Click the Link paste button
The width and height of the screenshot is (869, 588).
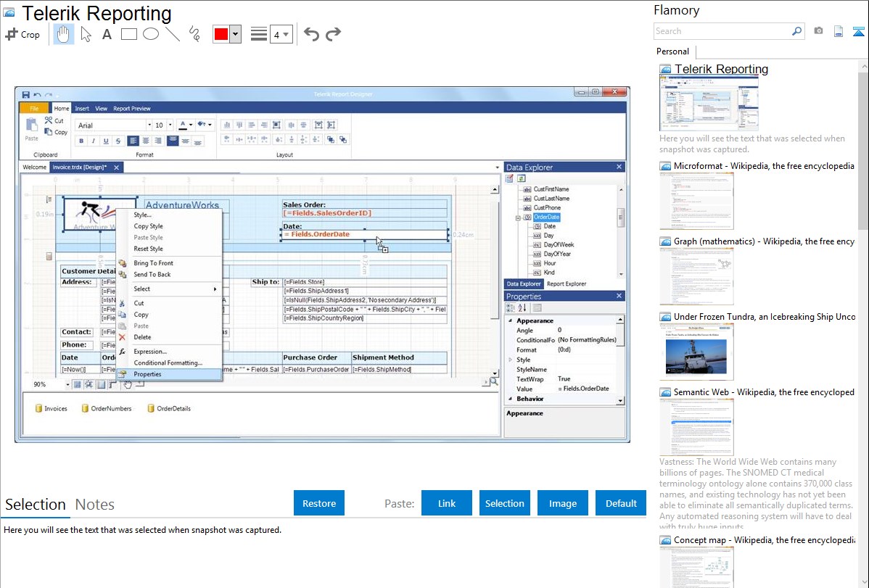(x=447, y=503)
